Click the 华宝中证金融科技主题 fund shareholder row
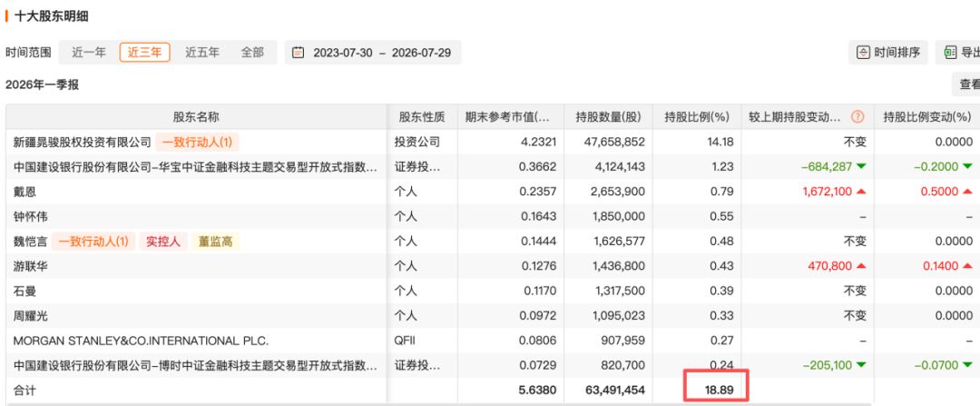 [x=196, y=167]
